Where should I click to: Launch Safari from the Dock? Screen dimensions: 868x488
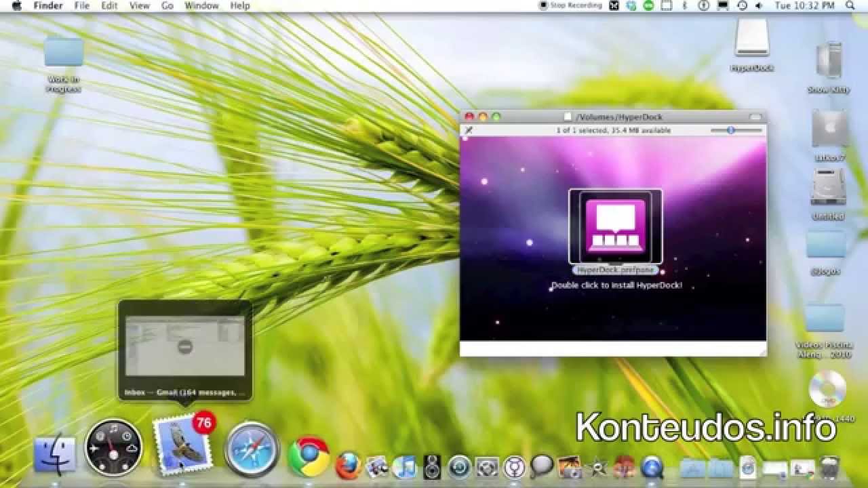pos(252,449)
